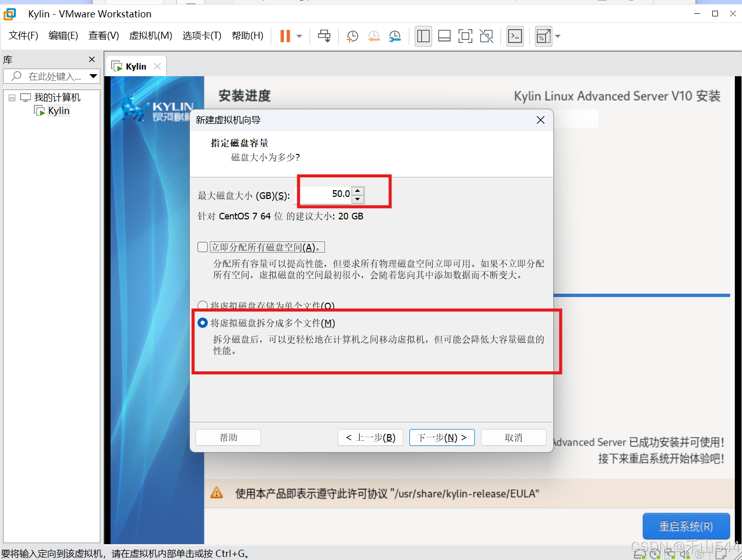
Task: Click the 帮助 button in the wizard
Action: coord(228,437)
